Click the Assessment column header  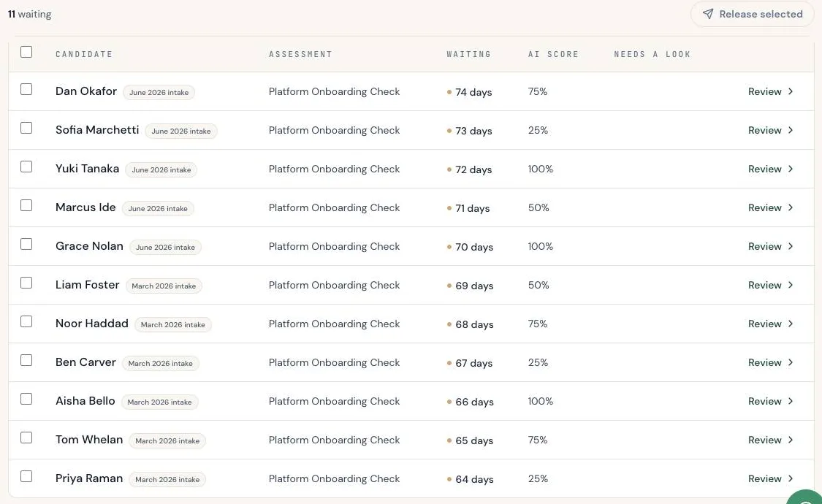point(300,54)
